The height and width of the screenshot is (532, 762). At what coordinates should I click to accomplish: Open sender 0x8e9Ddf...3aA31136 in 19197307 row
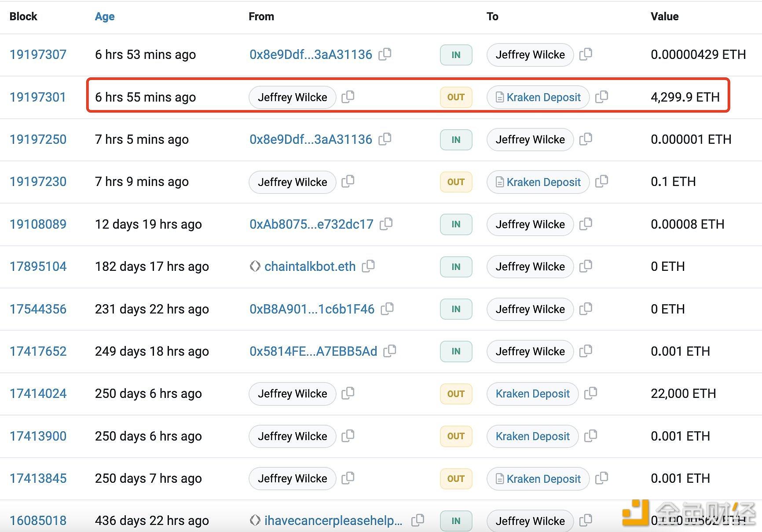point(311,55)
